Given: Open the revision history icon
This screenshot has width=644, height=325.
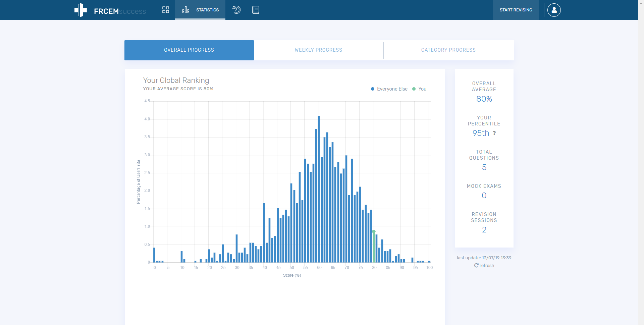Looking at the screenshot, I should point(236,10).
